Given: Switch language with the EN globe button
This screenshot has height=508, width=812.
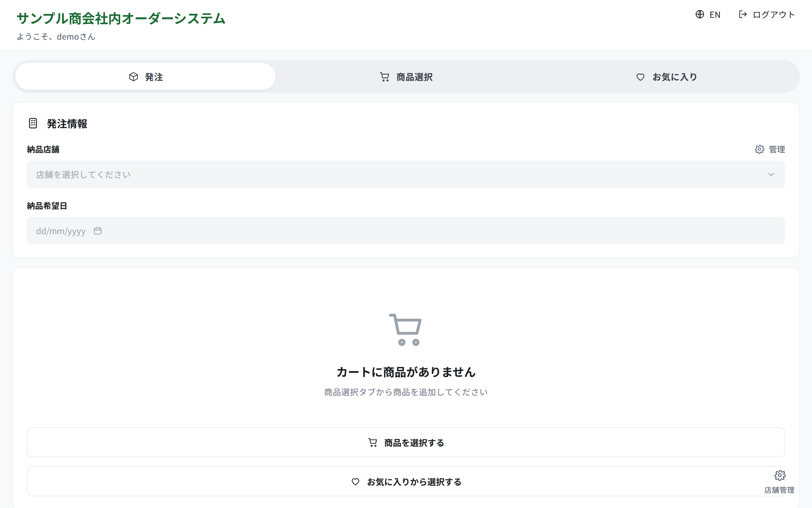Looking at the screenshot, I should [708, 15].
